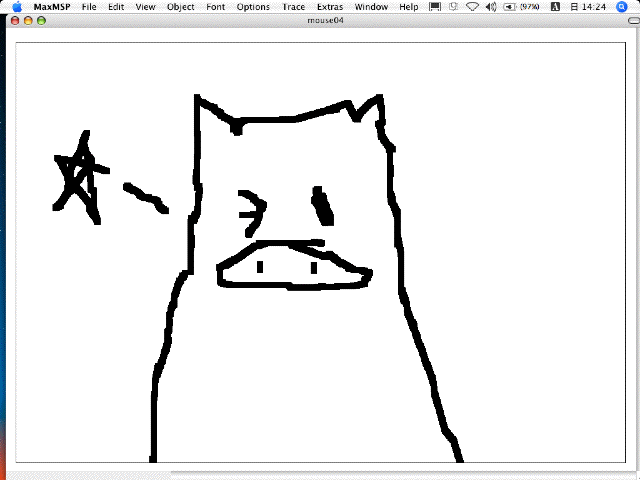Open the Object menu
The width and height of the screenshot is (640, 480).
(x=180, y=7)
